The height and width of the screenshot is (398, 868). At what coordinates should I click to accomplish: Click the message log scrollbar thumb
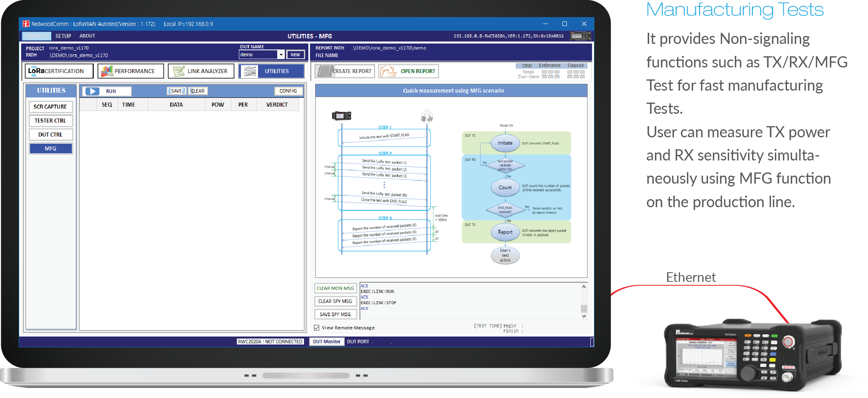point(584,309)
